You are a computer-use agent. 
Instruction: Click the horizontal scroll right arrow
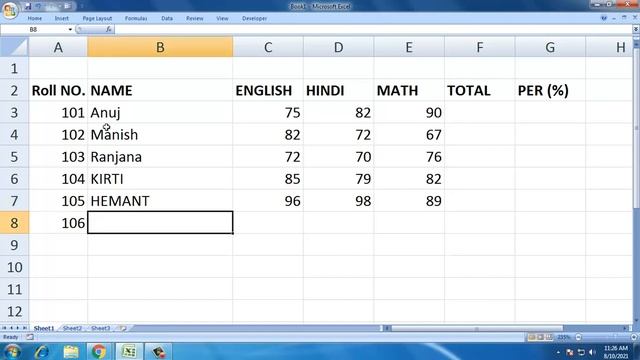(x=625, y=328)
